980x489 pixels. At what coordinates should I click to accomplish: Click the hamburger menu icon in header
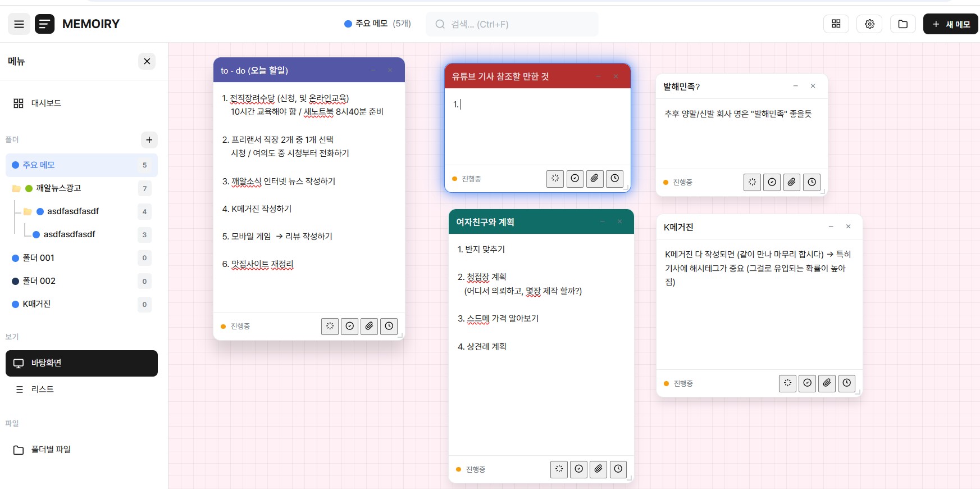point(19,24)
